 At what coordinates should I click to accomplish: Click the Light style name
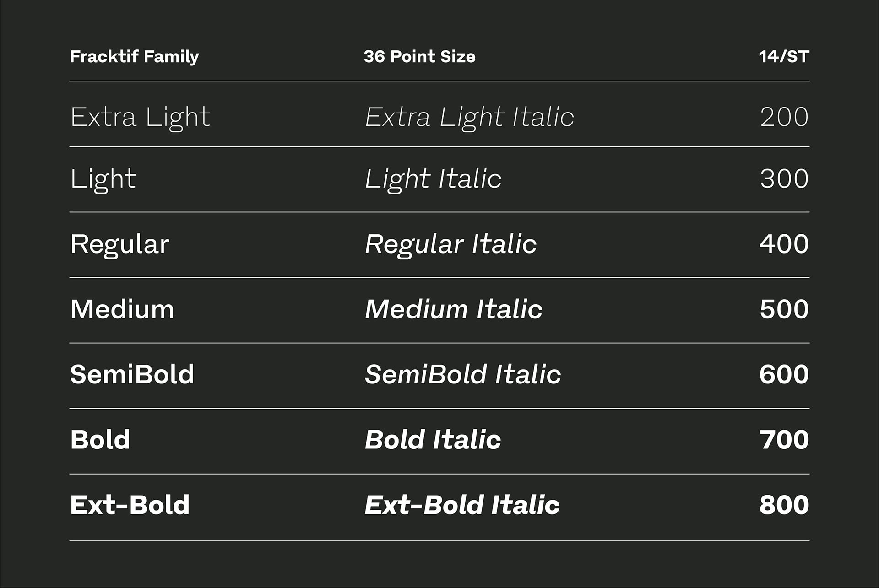click(103, 179)
